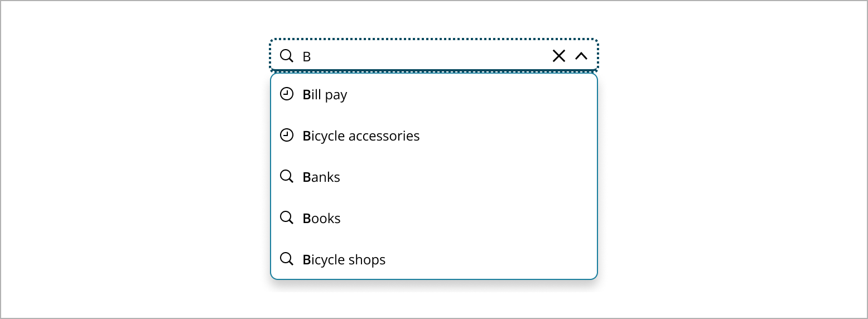Screen dimensions: 868x319
Task: Choose Bicycle shops from the list
Action: [344, 260]
